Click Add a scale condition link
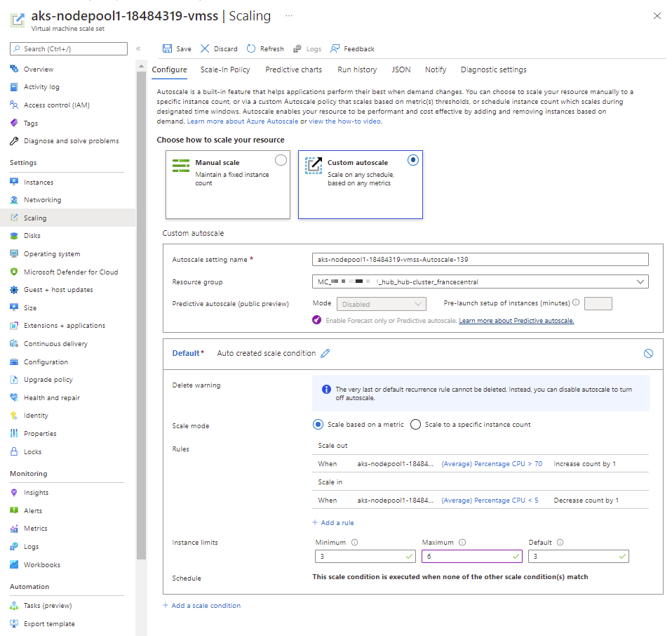This screenshot has width=672, height=636. (x=202, y=605)
